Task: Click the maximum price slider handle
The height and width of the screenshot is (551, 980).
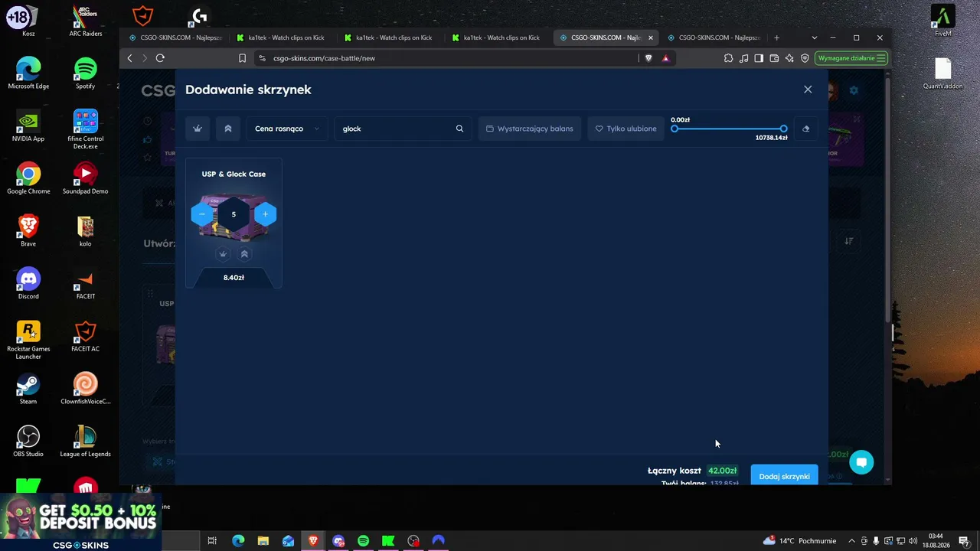Action: pos(783,129)
